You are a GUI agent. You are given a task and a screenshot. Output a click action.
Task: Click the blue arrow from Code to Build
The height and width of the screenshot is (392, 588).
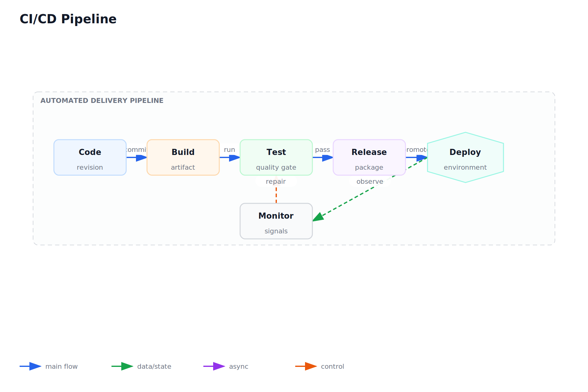137,158
